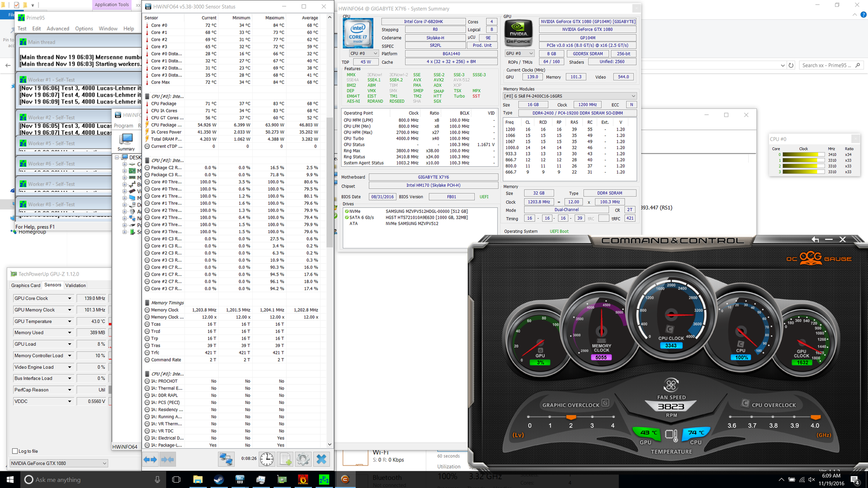Collapse the DESK tree node in HWiNFO
Image resolution: width=868 pixels, height=488 pixels.
(117, 157)
